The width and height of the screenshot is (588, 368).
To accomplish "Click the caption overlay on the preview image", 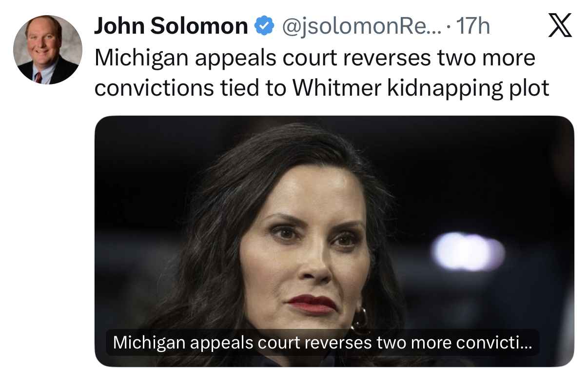I will pyautogui.click(x=323, y=343).
